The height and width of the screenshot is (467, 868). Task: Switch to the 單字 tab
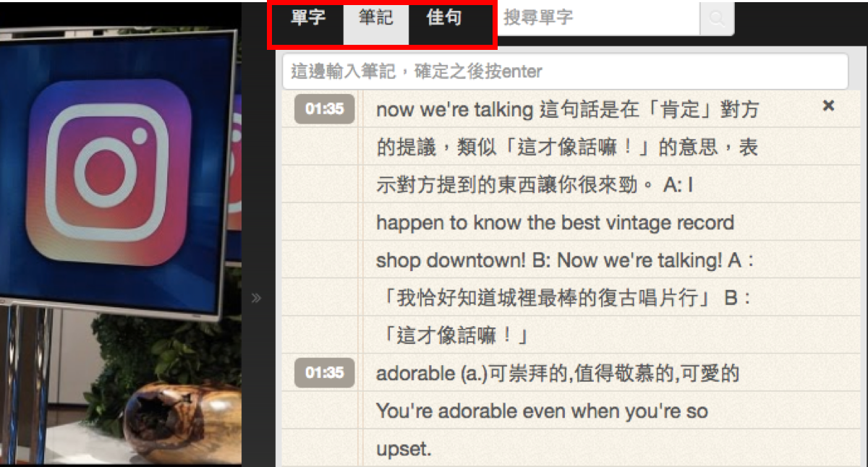point(308,18)
